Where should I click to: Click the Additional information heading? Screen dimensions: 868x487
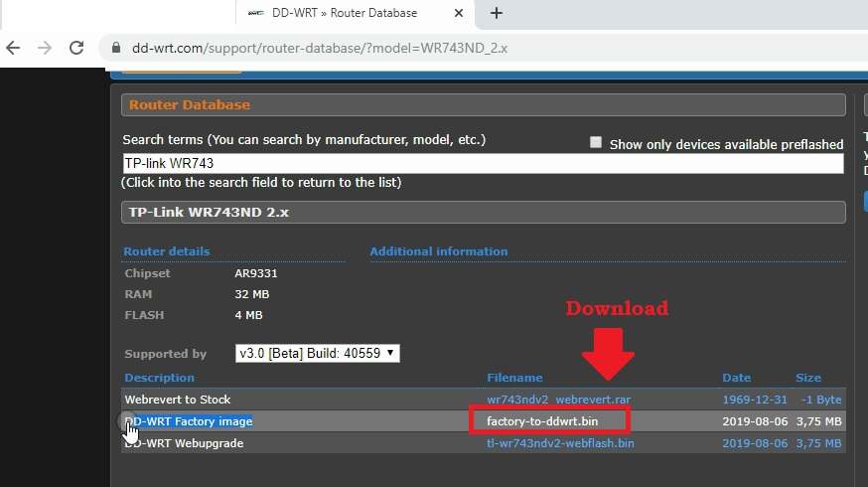tap(439, 251)
